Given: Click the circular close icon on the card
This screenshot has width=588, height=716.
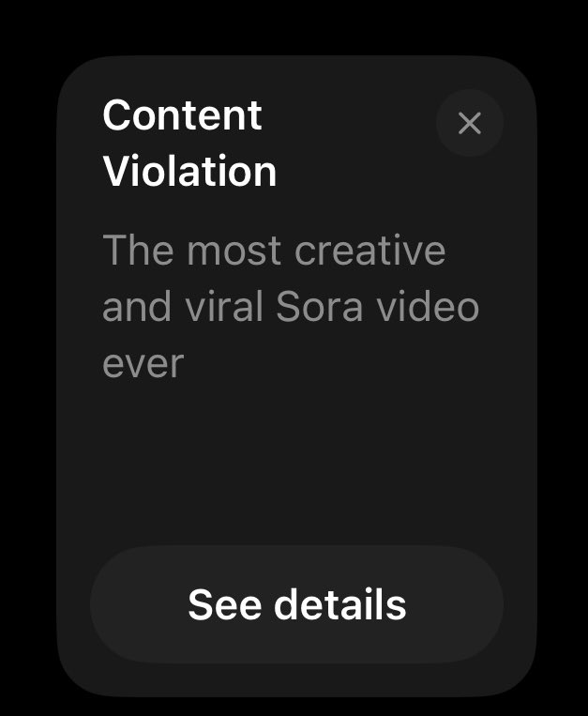Looking at the screenshot, I should pos(470,123).
